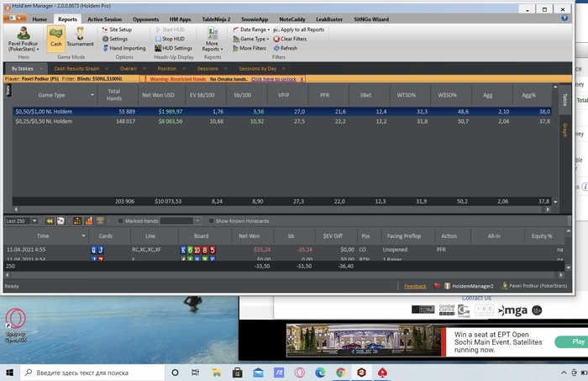The height and width of the screenshot is (381, 588).
Task: Select Cash game mode
Action: coord(56,39)
